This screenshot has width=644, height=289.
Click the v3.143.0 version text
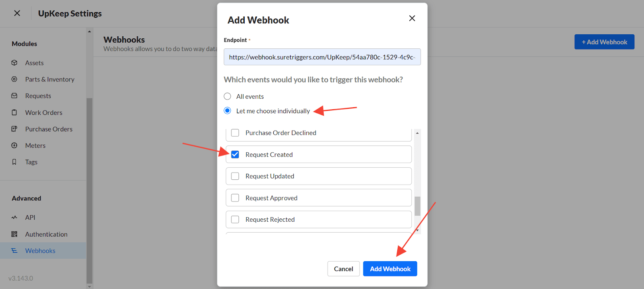coord(21,278)
